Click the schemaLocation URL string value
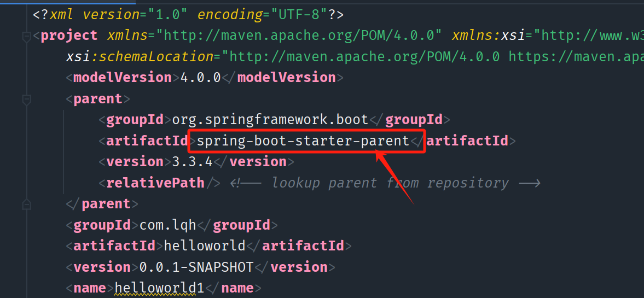 [x=432, y=57]
